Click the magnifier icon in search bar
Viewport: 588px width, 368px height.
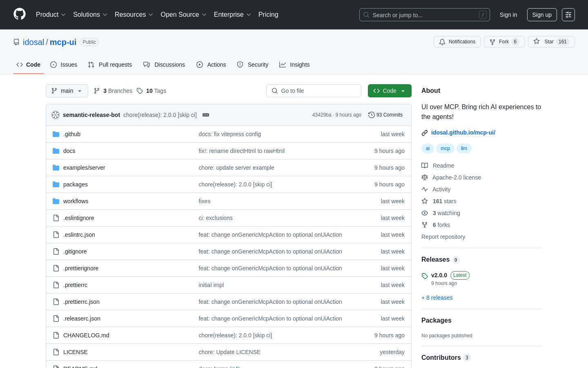366,15
